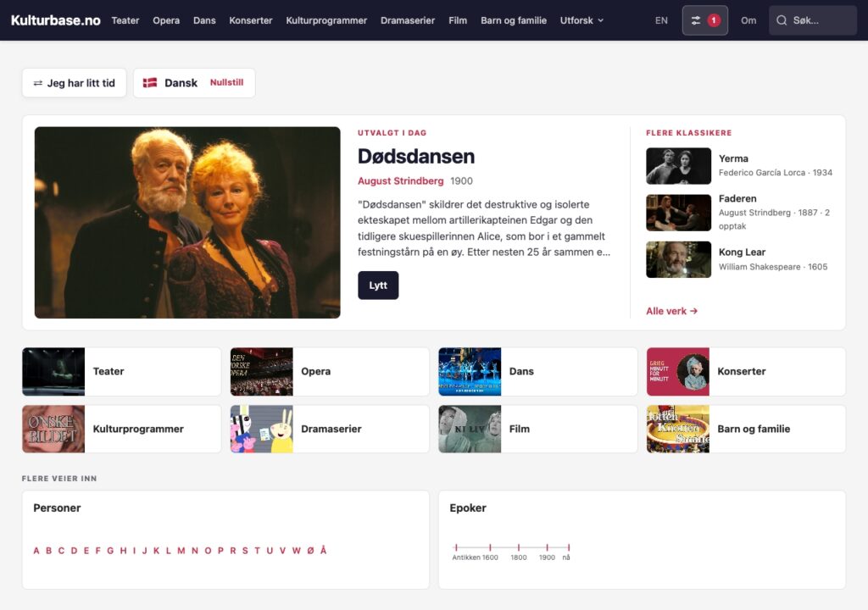Image resolution: width=868 pixels, height=610 pixels.
Task: Select letter Å in Personer index
Action: 323,550
